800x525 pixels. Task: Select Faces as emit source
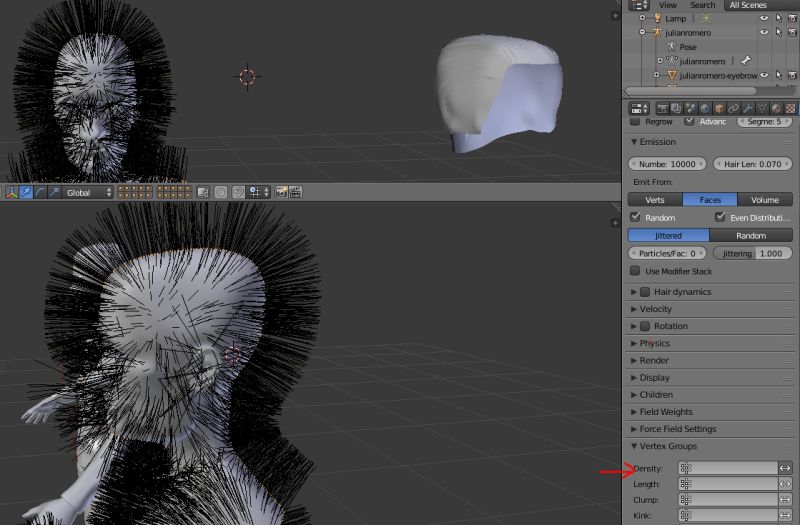[710, 199]
